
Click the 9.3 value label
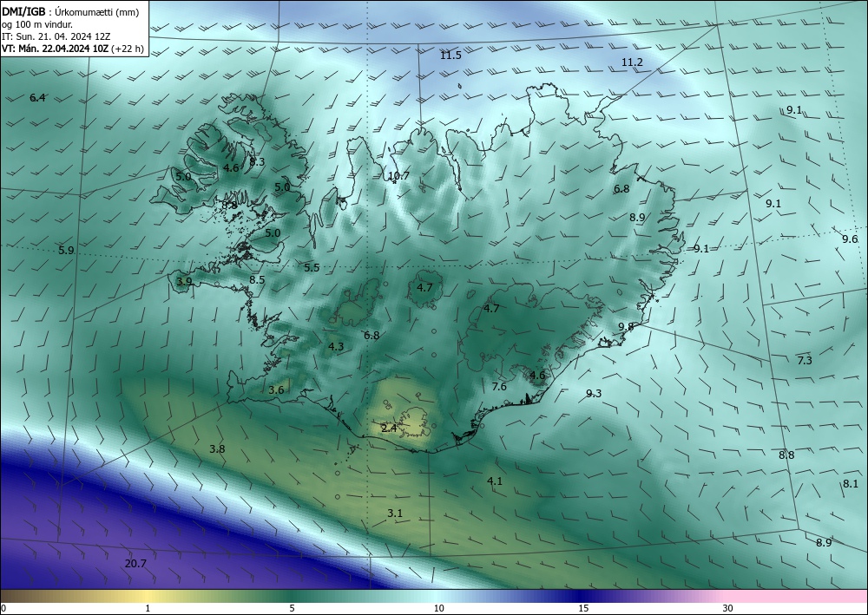594,394
